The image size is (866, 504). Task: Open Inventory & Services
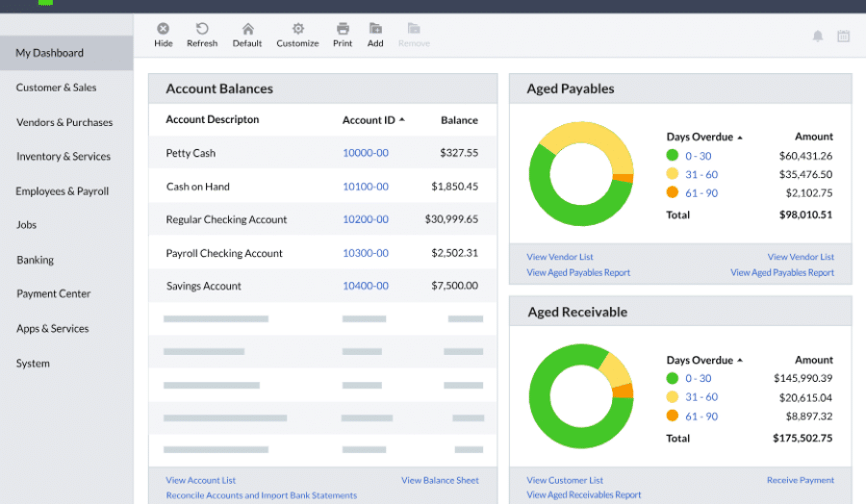click(x=63, y=157)
